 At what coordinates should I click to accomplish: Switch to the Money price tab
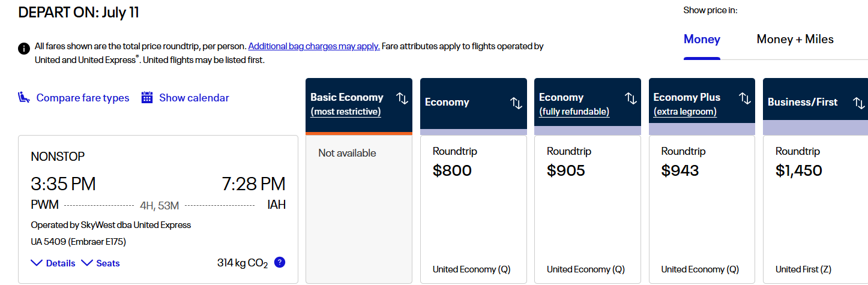click(x=702, y=40)
